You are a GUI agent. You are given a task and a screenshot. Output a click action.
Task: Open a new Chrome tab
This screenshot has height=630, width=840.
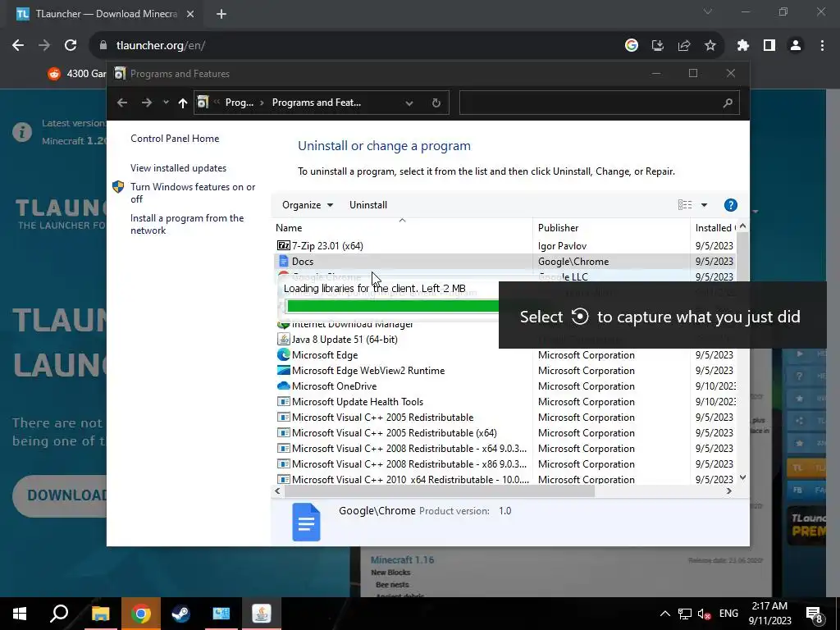click(x=221, y=14)
